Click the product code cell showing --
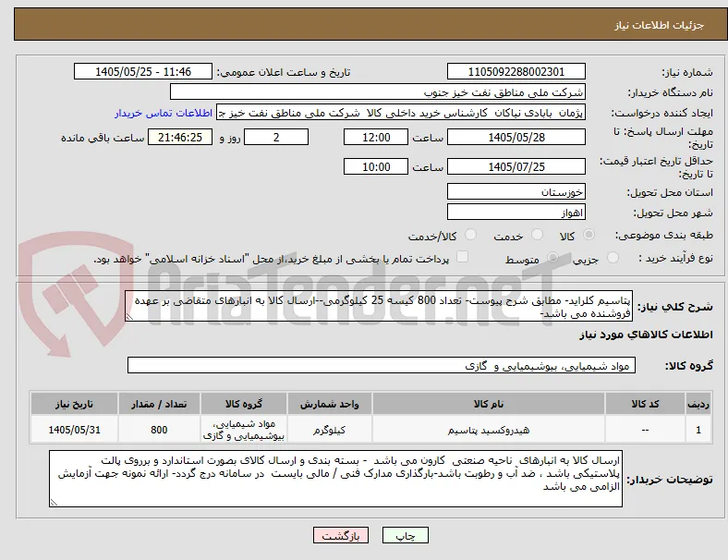The height and width of the screenshot is (560, 728). (x=645, y=430)
